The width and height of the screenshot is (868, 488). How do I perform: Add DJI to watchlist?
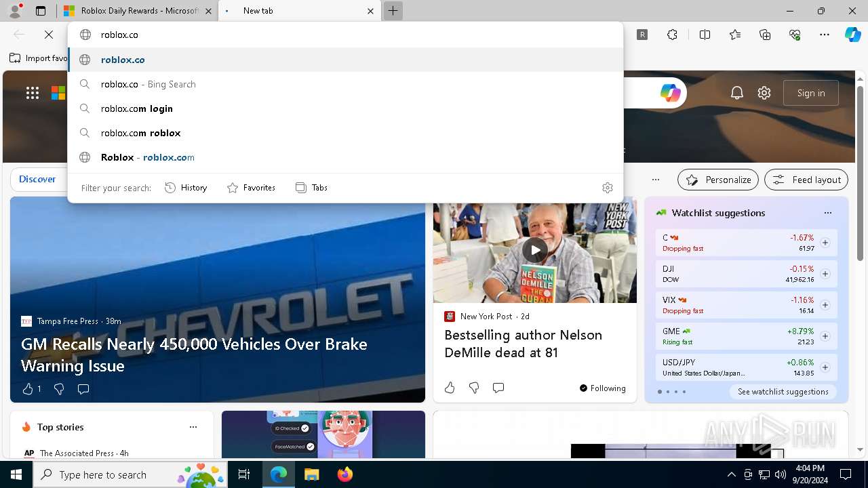tap(825, 274)
